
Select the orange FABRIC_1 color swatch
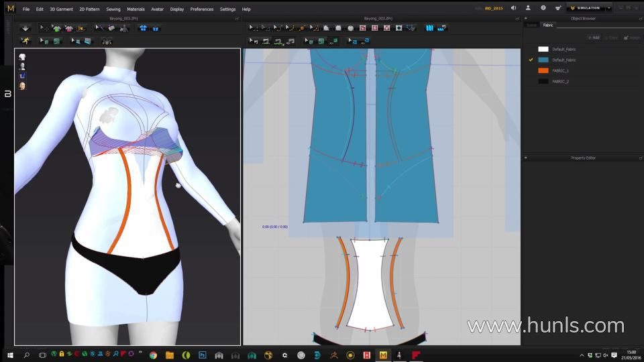pos(543,70)
